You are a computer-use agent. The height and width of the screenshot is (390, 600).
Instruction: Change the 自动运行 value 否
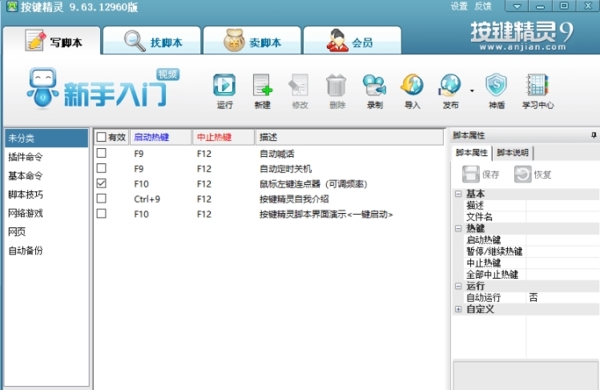562,297
